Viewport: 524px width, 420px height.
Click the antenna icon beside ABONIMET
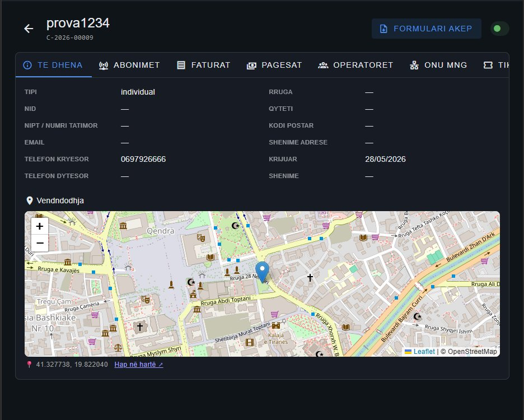104,66
